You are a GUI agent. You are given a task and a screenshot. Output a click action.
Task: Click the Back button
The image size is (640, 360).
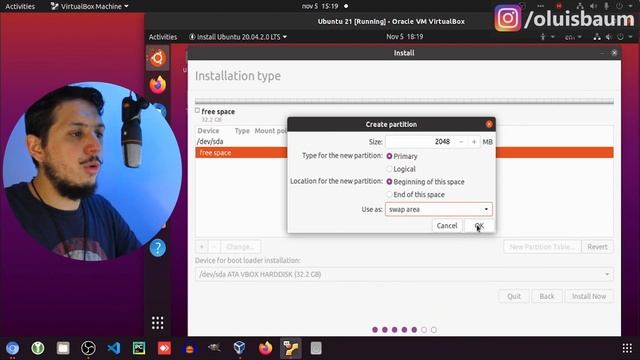pyautogui.click(x=547, y=296)
